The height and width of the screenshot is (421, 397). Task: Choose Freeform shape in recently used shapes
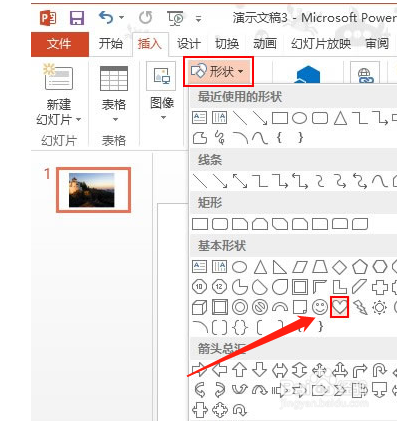coord(200,138)
